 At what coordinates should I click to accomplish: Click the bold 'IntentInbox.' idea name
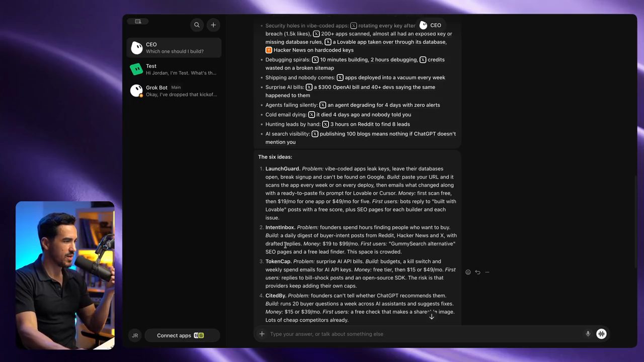(x=280, y=227)
